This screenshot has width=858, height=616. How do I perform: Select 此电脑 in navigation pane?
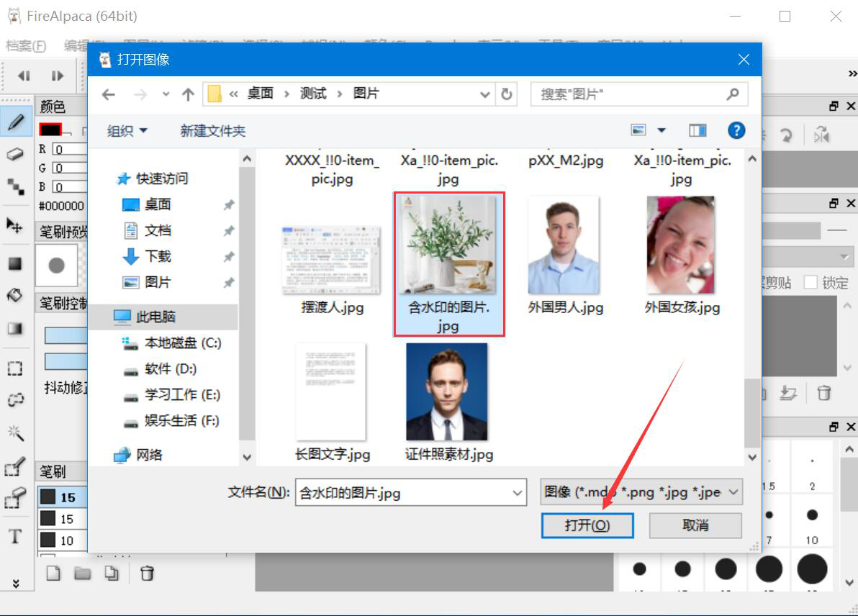point(164,317)
